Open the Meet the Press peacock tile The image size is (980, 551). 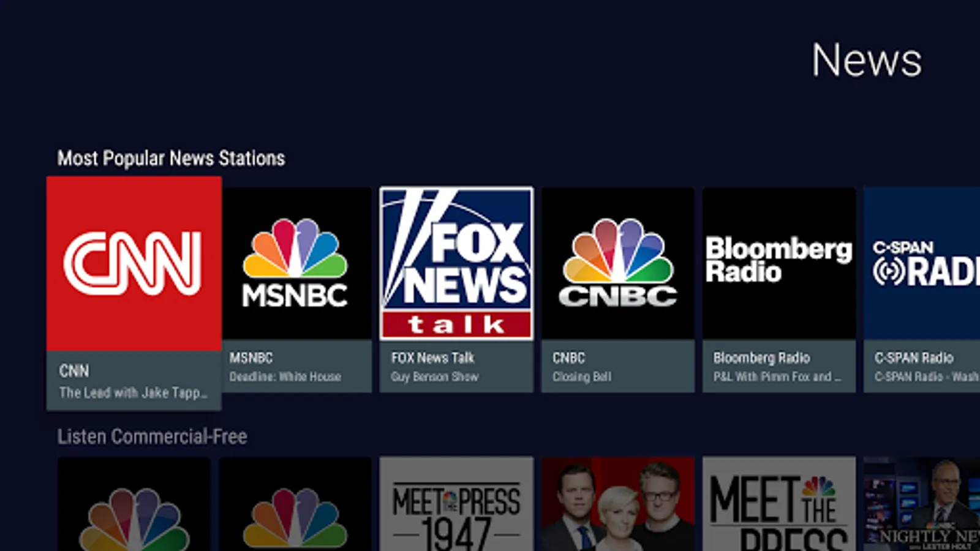tap(779, 503)
